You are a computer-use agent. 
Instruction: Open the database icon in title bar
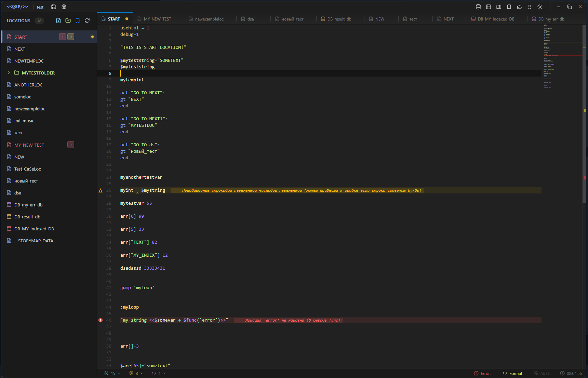click(478, 7)
